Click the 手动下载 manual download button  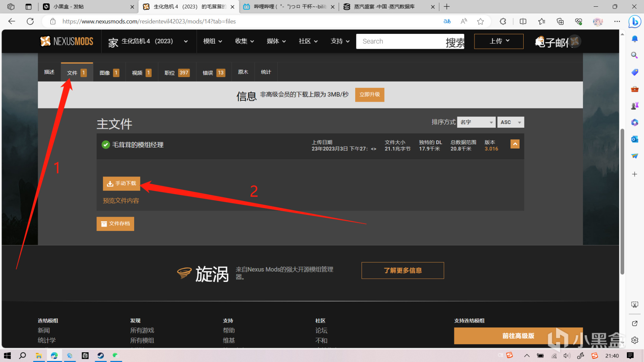pos(121,183)
